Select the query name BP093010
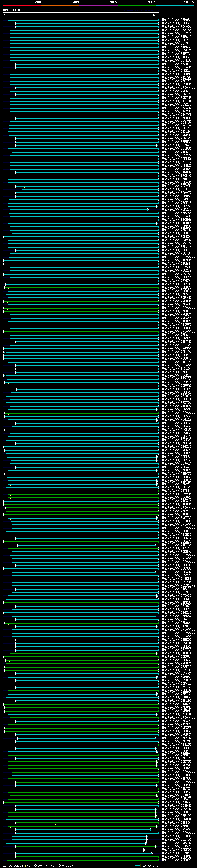 tap(11, 10)
